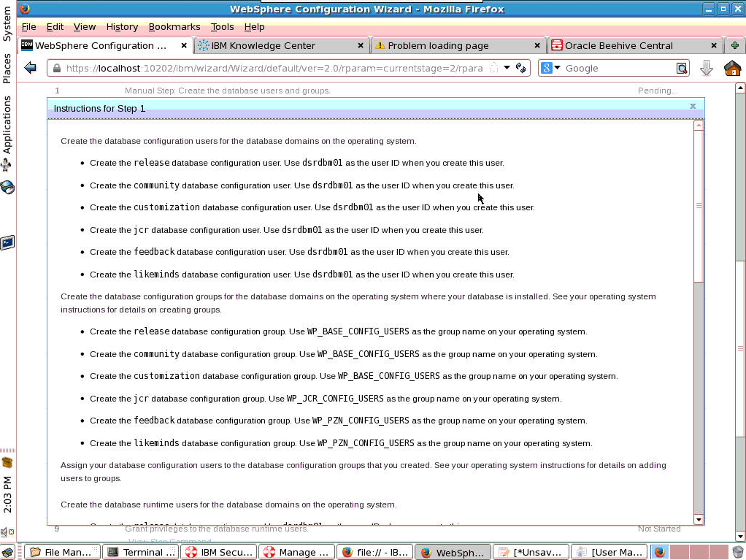The image size is (746, 560).
Task: Close the IBM Knowledge Center tab
Action: (x=361, y=45)
